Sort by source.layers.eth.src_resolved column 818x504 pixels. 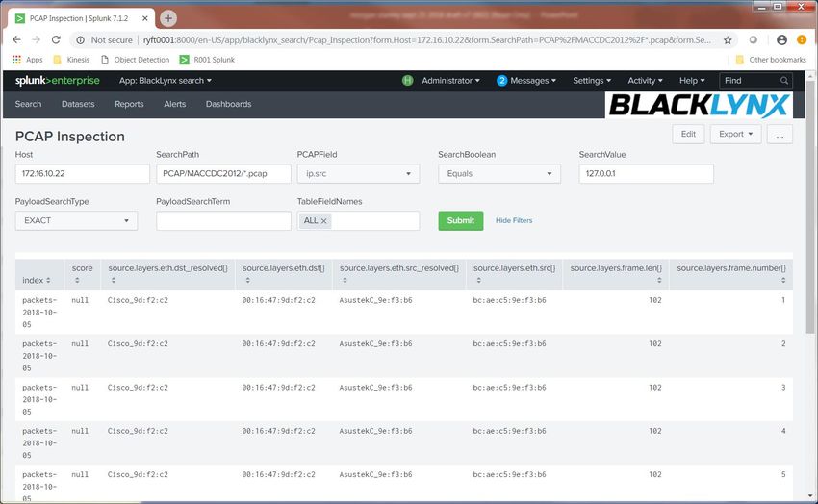coord(399,273)
